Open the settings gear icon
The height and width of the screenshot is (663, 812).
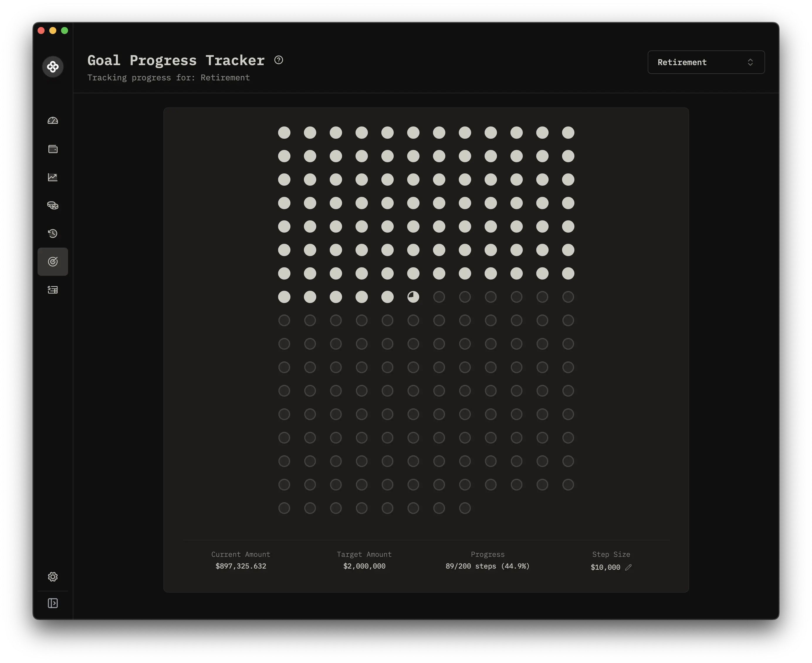pos(53,577)
